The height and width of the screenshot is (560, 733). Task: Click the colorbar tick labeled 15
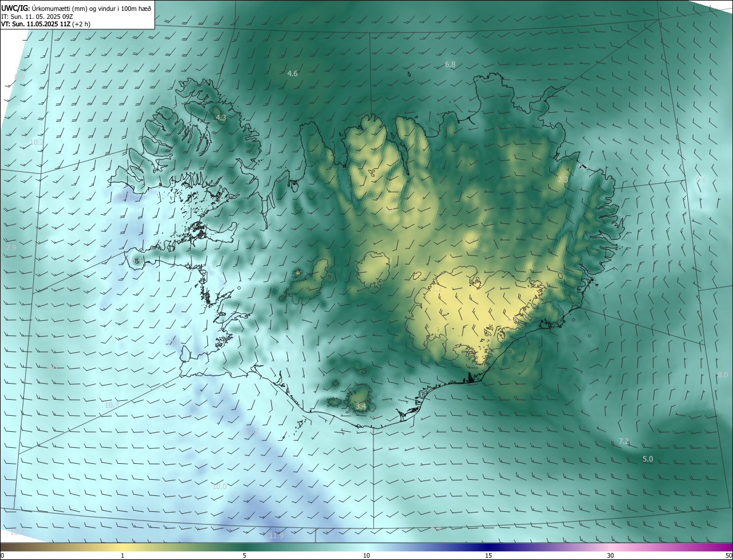click(x=488, y=555)
